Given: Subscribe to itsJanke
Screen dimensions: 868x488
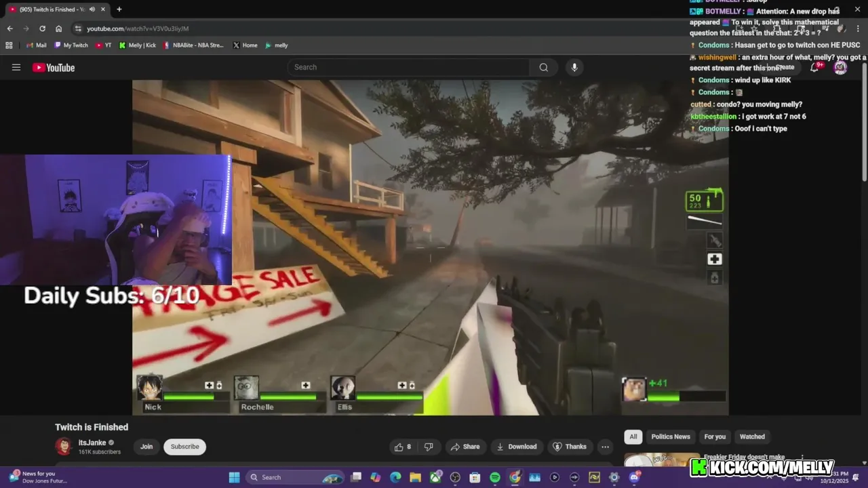Looking at the screenshot, I should click(184, 447).
